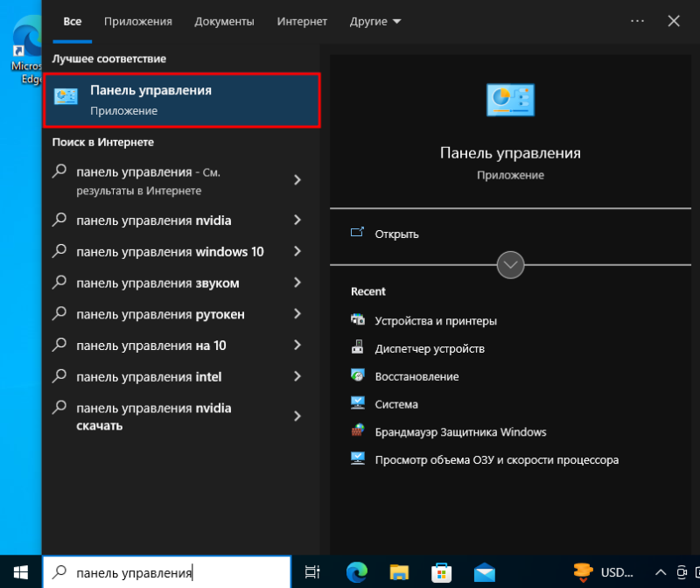The width and height of the screenshot is (700, 588).
Task: Expand arrow for 'панель управления на 10'
Action: (297, 345)
